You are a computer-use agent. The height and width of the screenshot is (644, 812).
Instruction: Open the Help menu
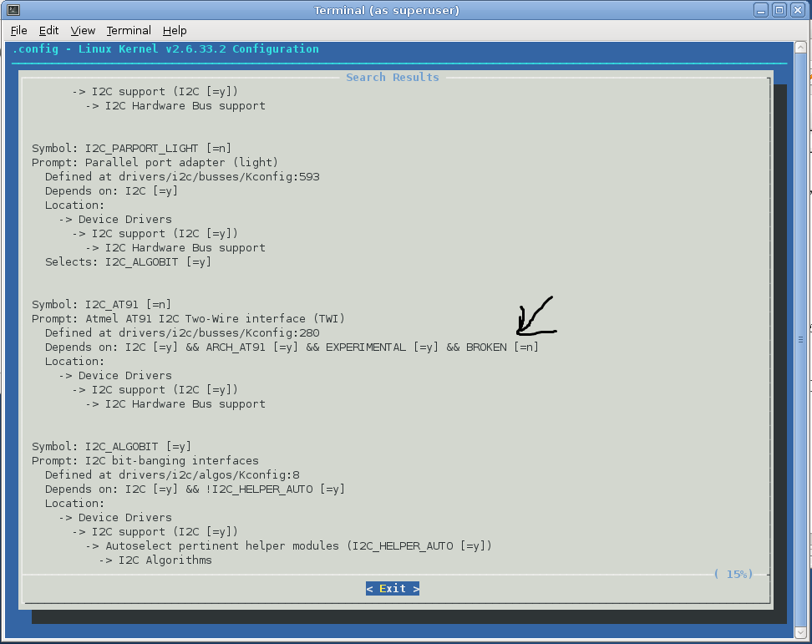tap(175, 31)
